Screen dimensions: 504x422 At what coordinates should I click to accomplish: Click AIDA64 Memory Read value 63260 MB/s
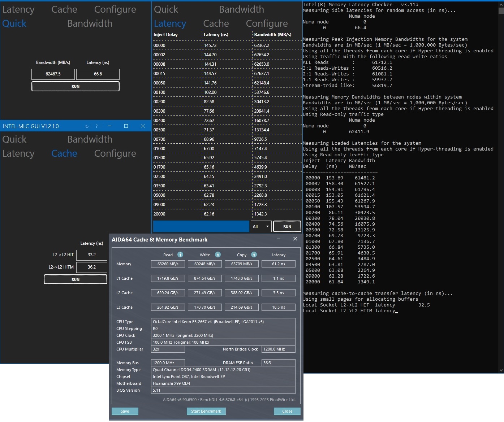coord(168,264)
